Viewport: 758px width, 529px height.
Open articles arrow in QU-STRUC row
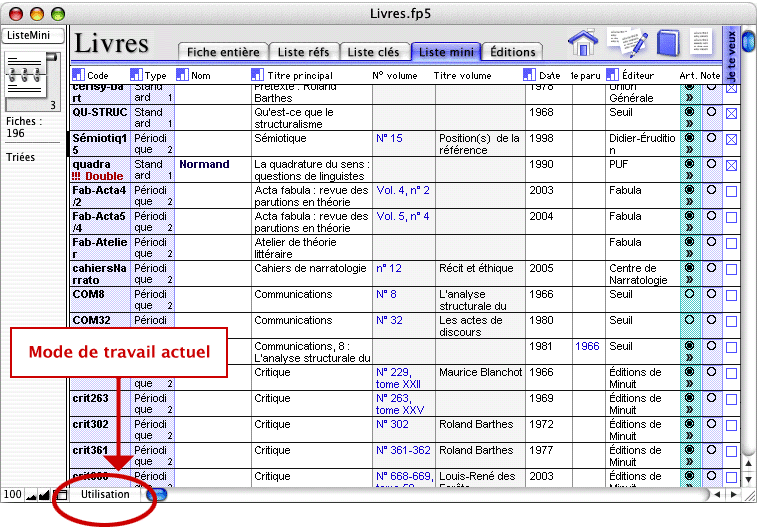pos(690,124)
